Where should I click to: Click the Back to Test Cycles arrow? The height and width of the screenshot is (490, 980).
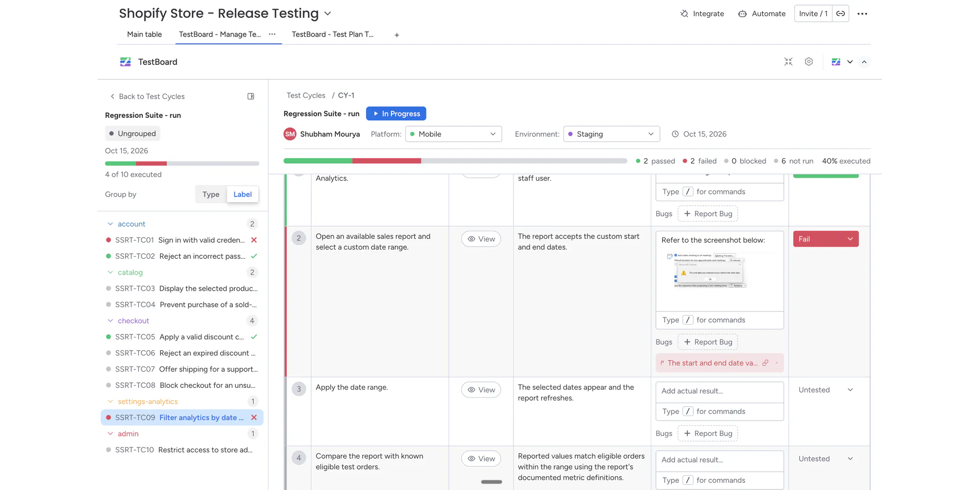pos(112,96)
